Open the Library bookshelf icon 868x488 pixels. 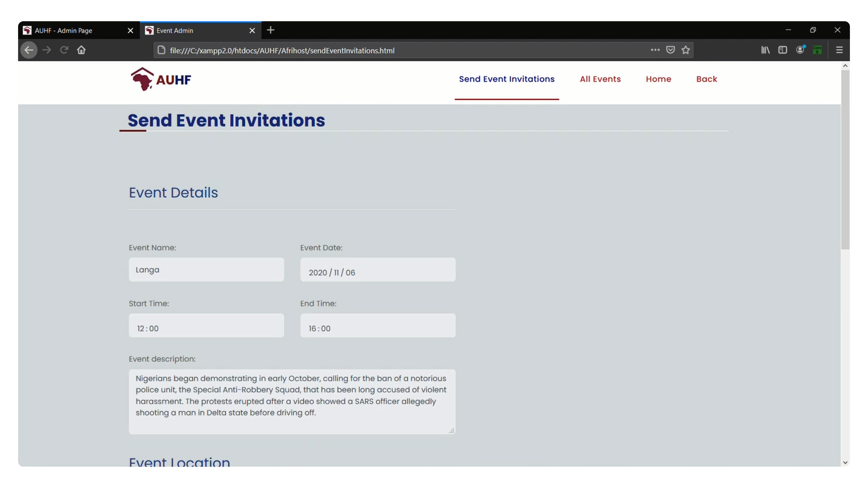765,50
